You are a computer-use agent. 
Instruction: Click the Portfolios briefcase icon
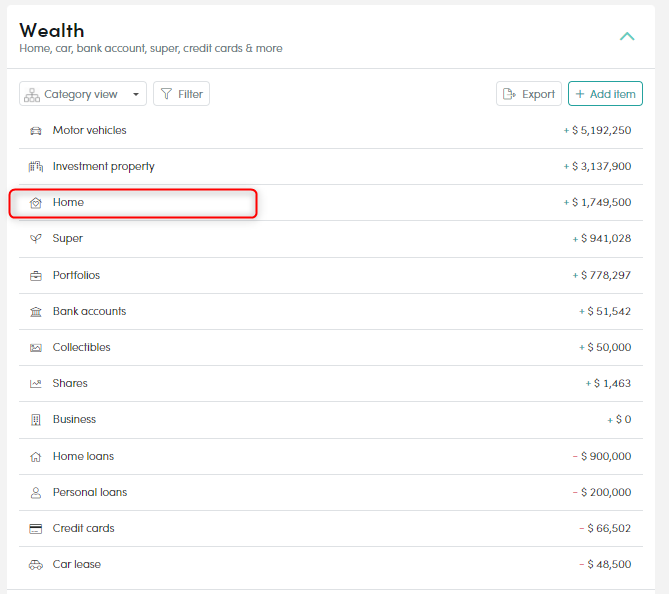pos(36,276)
